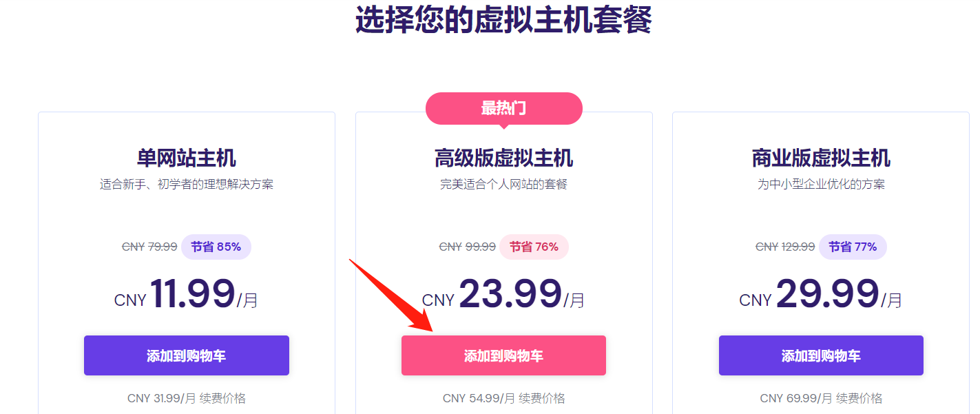
Task: Click the crossed-out CNY 79.99 price
Action: coord(149,247)
